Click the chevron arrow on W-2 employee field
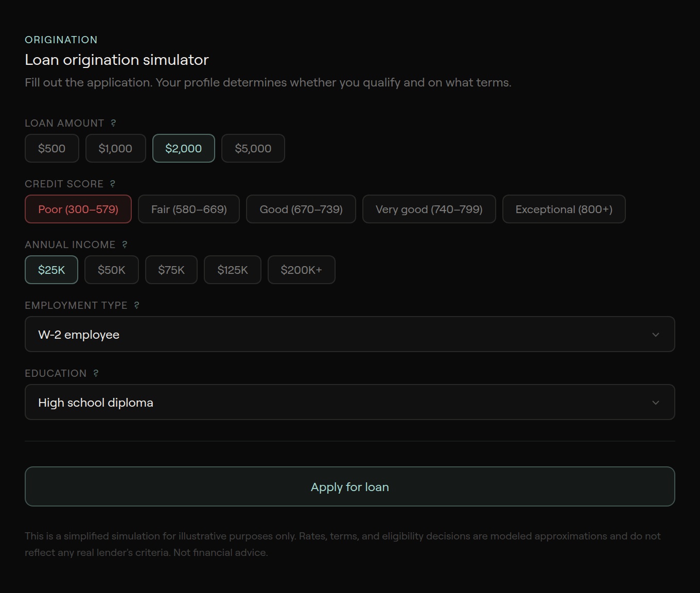The image size is (700, 593). (x=655, y=335)
